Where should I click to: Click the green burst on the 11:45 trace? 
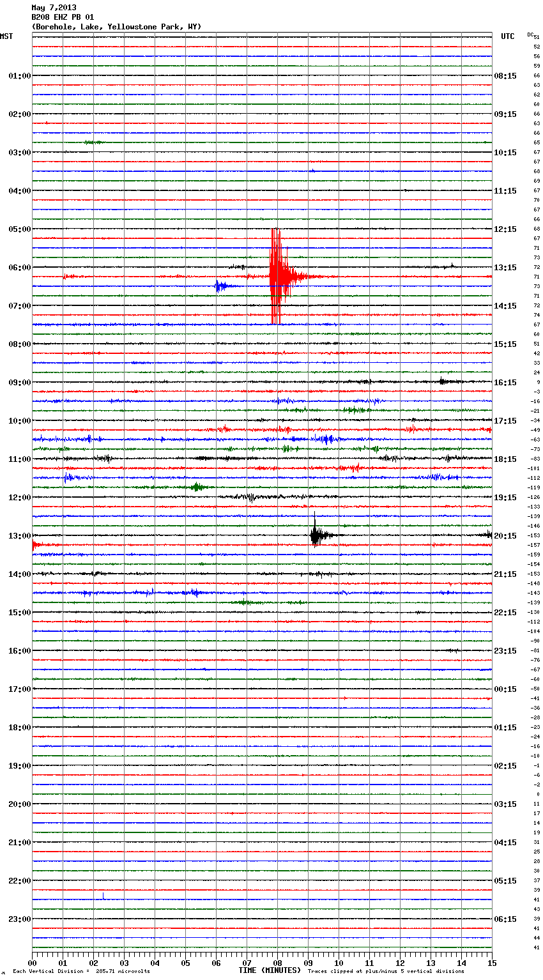point(197,487)
